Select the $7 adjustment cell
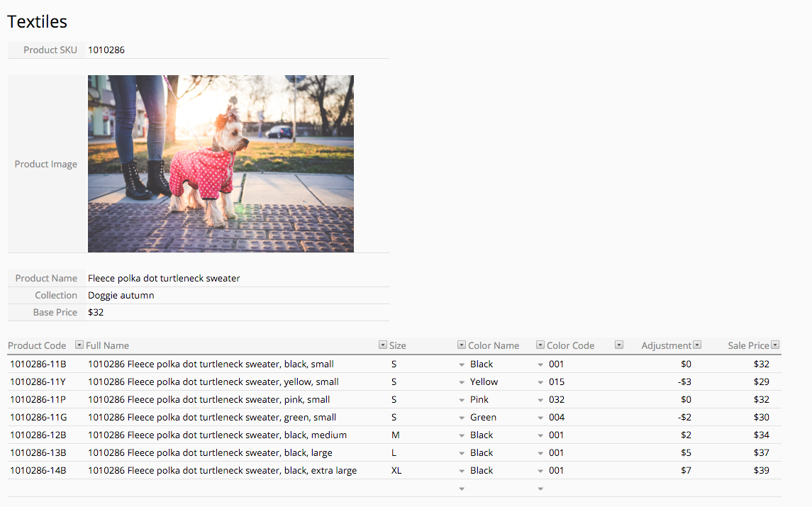812x507 pixels. point(686,470)
